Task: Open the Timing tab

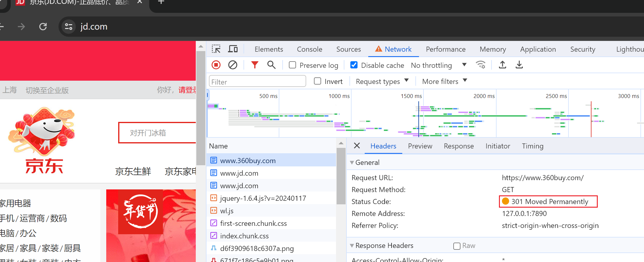Action: tap(532, 146)
